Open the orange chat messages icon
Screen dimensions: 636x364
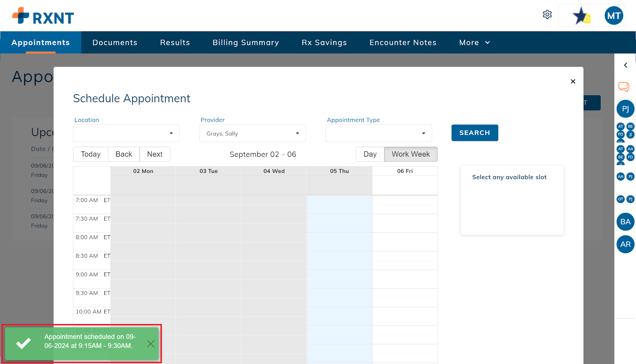pos(624,87)
